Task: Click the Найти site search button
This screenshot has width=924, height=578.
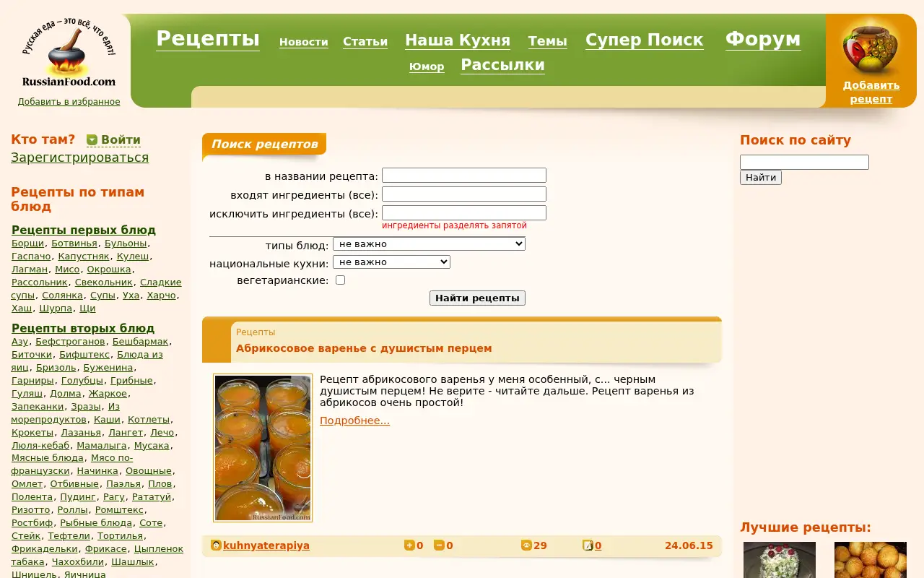Action: tap(761, 177)
